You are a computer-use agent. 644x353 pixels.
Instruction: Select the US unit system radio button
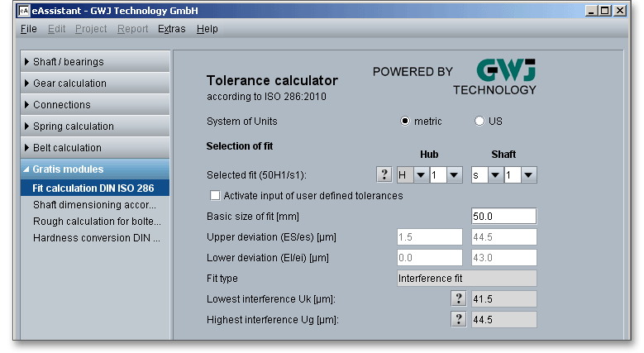[479, 122]
